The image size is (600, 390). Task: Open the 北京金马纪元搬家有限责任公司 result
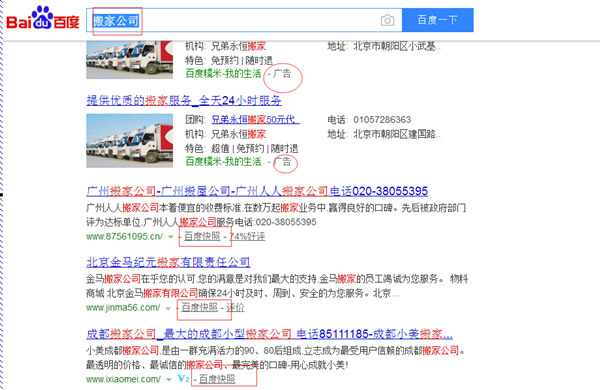point(168,262)
